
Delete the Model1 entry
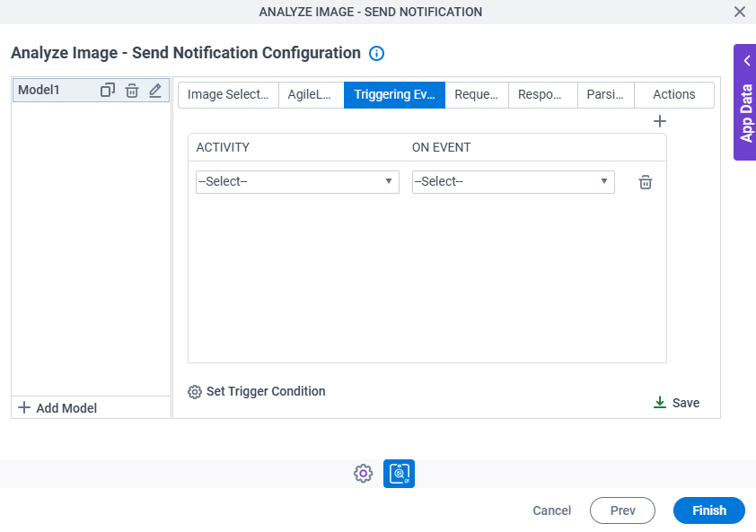(132, 90)
